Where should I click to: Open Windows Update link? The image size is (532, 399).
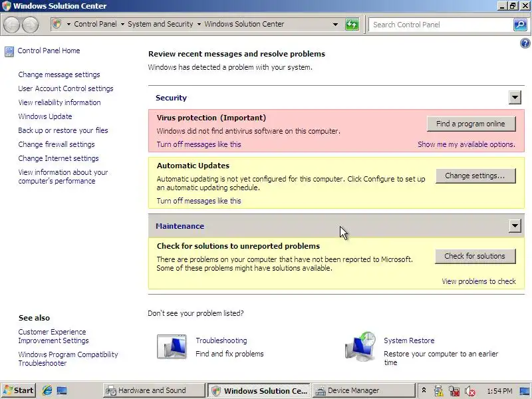45,116
